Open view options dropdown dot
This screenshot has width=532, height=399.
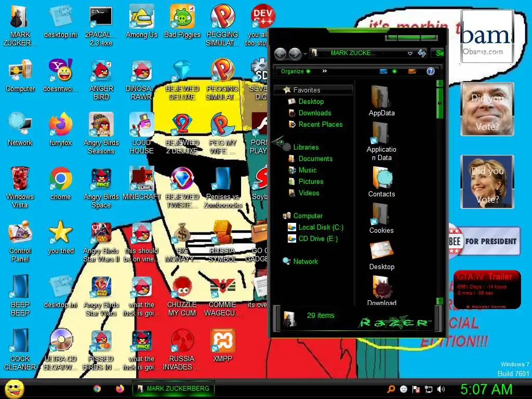394,71
